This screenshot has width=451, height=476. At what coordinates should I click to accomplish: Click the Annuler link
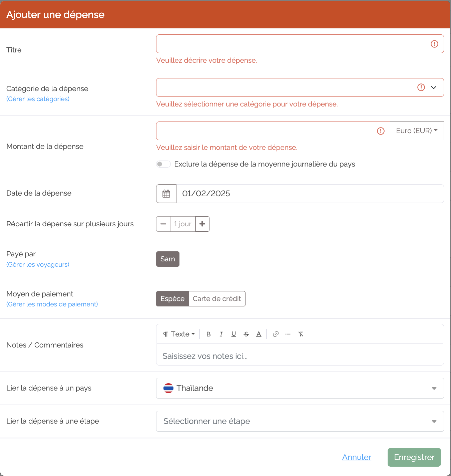pos(357,457)
